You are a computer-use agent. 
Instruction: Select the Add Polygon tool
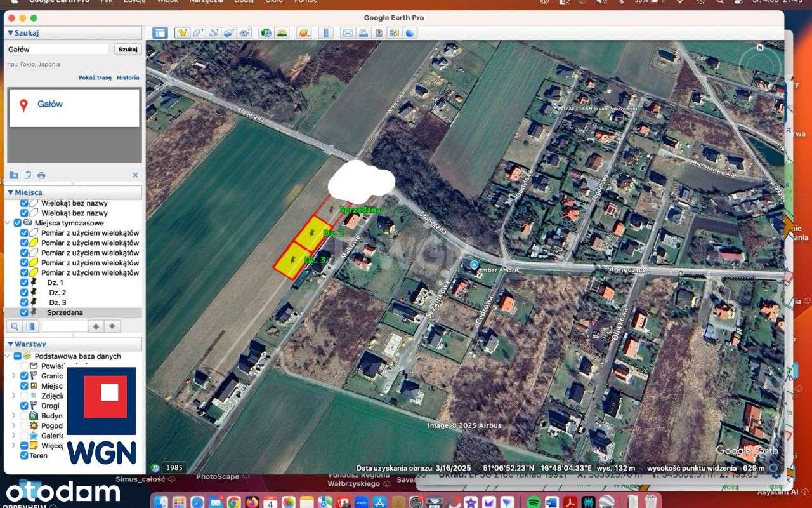[x=198, y=32]
